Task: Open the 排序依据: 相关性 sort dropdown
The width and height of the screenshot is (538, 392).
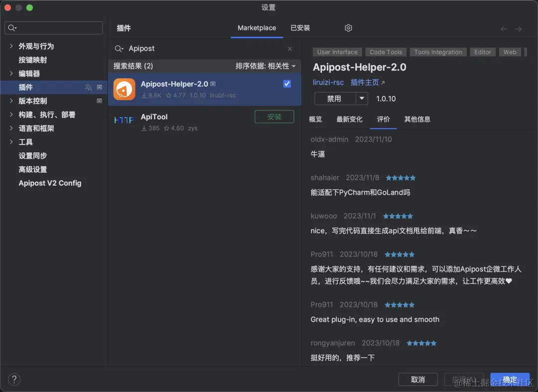Action: tap(265, 66)
